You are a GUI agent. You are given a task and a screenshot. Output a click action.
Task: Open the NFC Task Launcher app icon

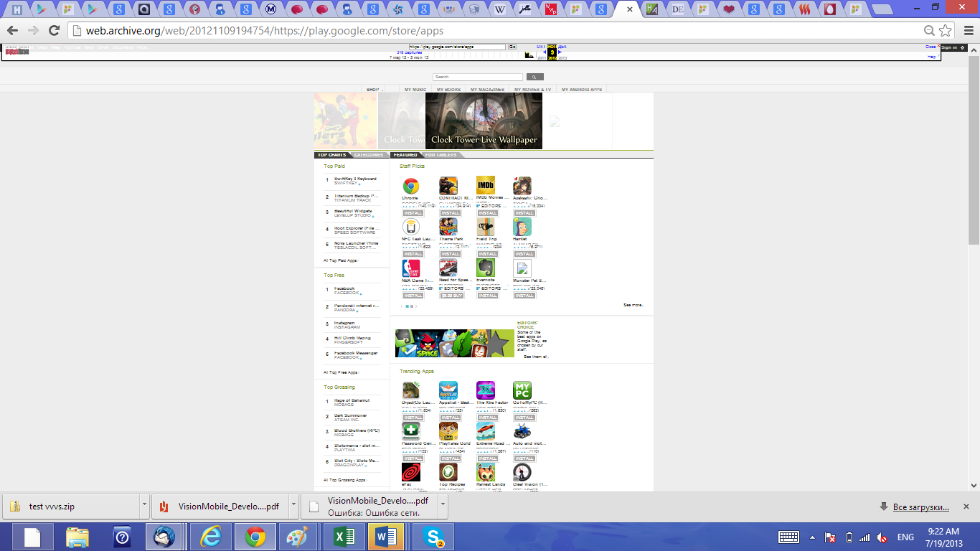411,227
